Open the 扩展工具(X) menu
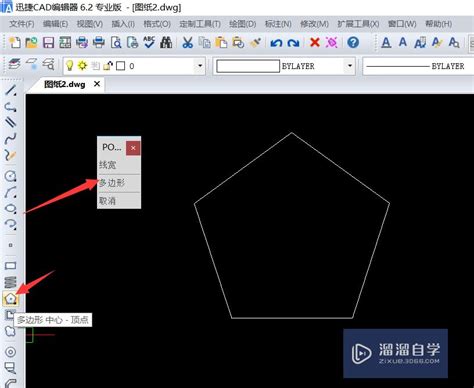Viewport: 474px width, 388px height. (x=358, y=24)
